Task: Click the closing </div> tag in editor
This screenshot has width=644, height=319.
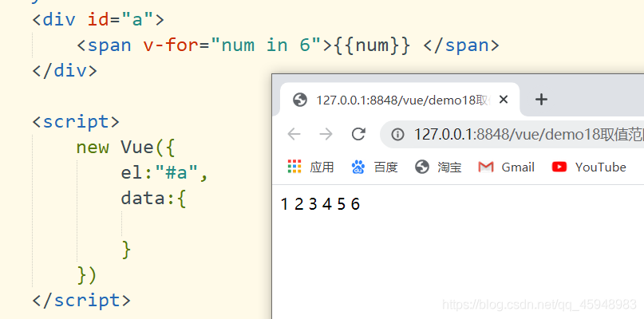Action: 65,71
